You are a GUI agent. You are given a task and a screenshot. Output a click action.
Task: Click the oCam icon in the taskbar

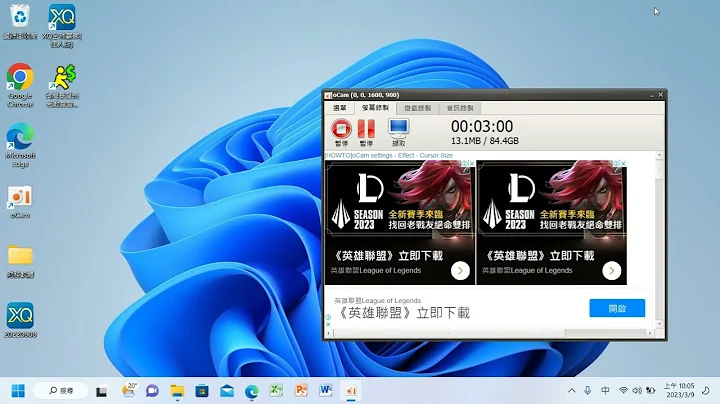(351, 391)
